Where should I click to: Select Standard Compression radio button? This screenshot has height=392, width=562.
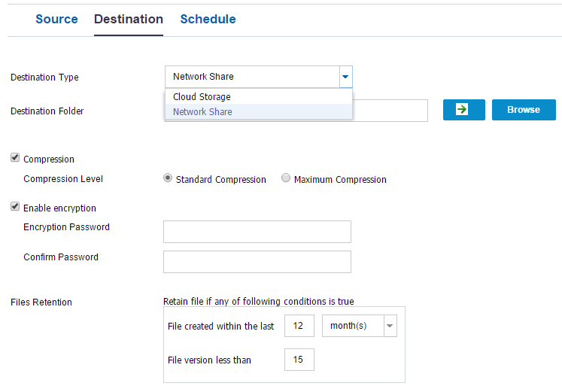point(169,179)
